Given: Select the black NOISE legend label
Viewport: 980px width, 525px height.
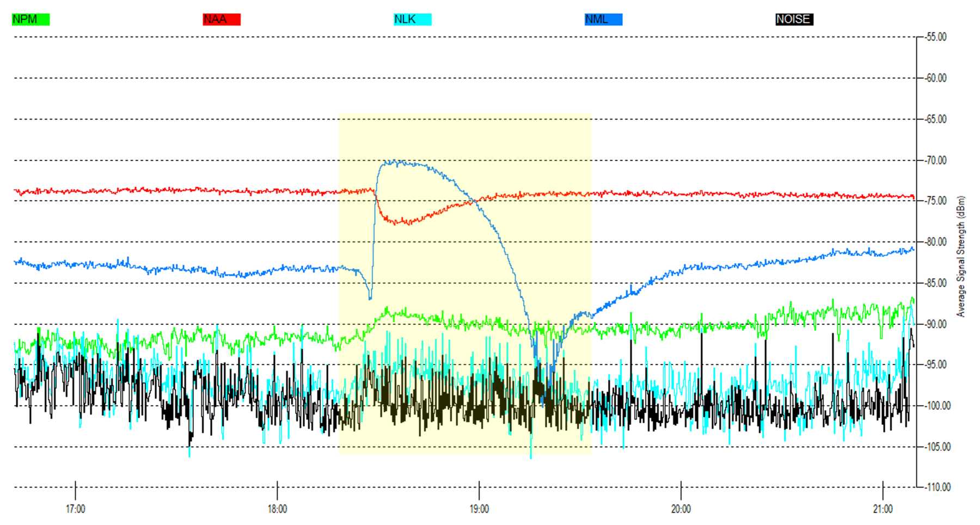Looking at the screenshot, I should [794, 20].
